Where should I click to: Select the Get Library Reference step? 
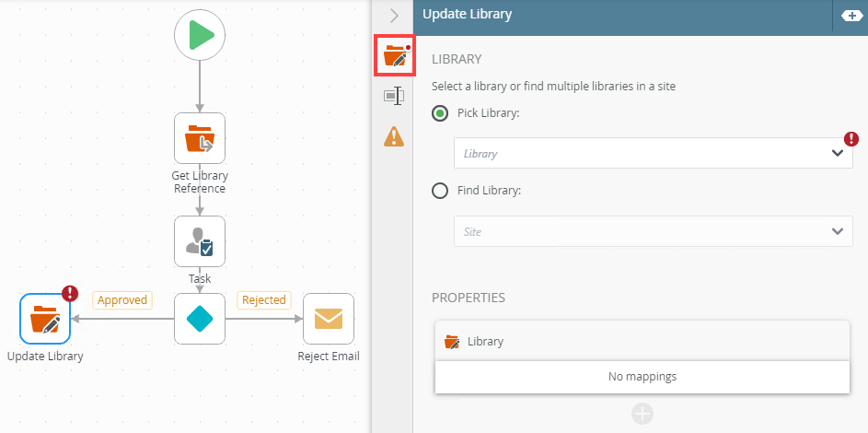(200, 138)
